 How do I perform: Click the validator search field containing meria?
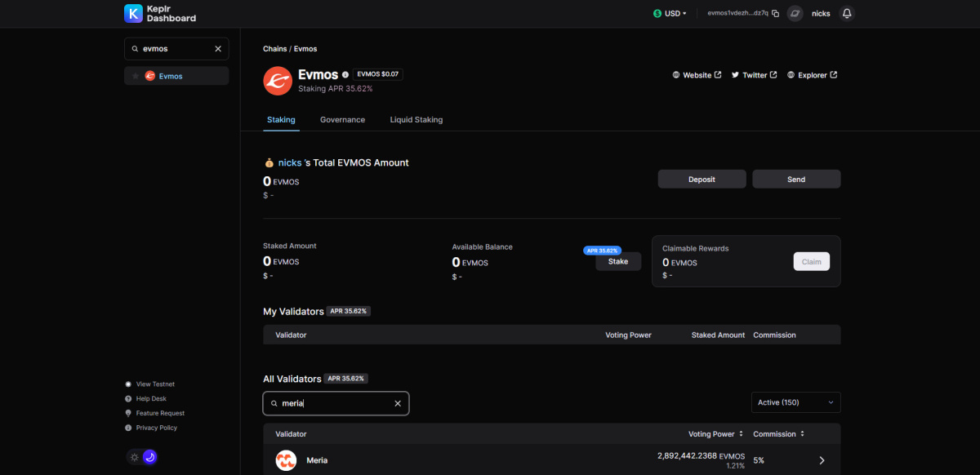[336, 403]
